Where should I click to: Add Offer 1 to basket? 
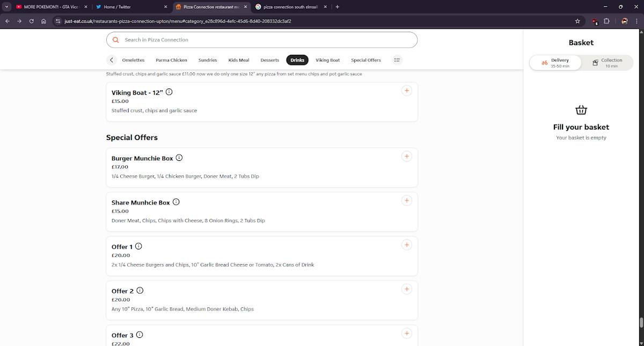coord(407,245)
